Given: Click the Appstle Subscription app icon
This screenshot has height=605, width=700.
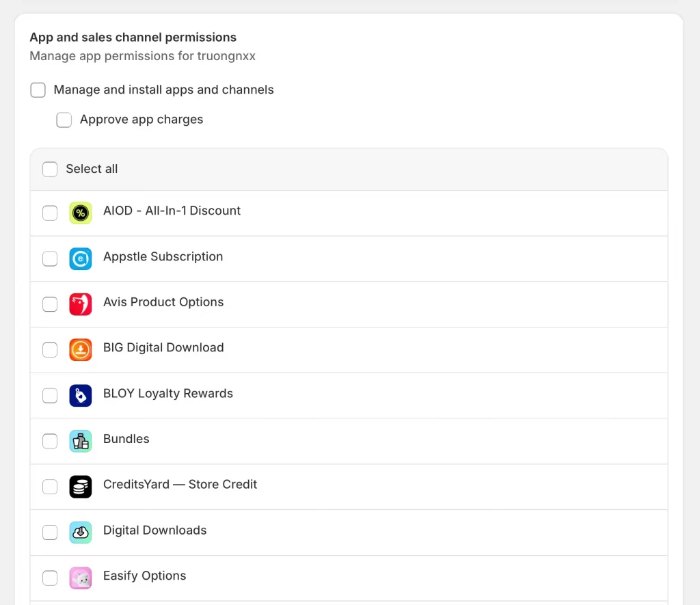Looking at the screenshot, I should coord(81,258).
